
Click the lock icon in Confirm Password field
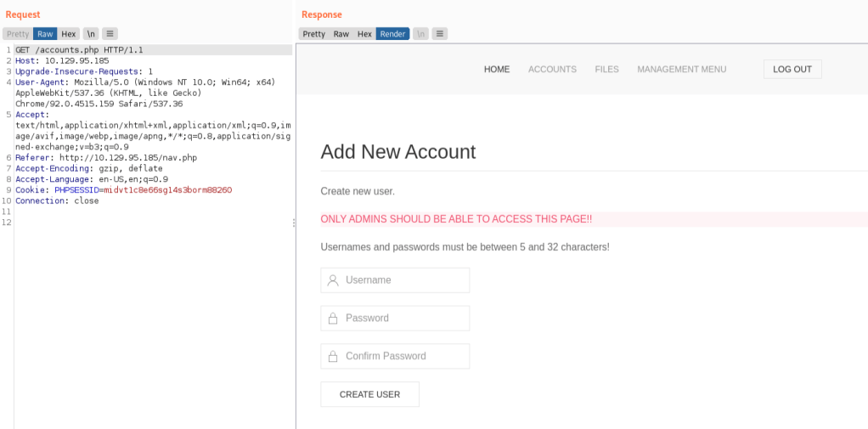(333, 357)
